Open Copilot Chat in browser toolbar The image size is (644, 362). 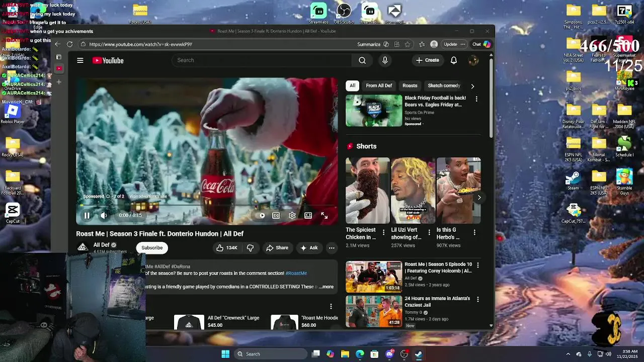coord(481,44)
